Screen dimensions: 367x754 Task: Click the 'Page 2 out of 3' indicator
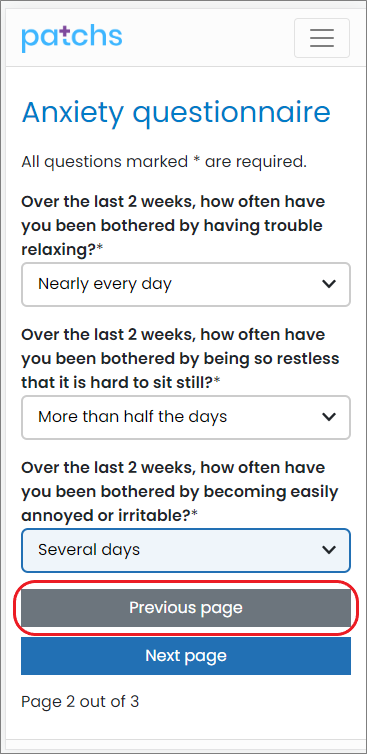(x=80, y=702)
